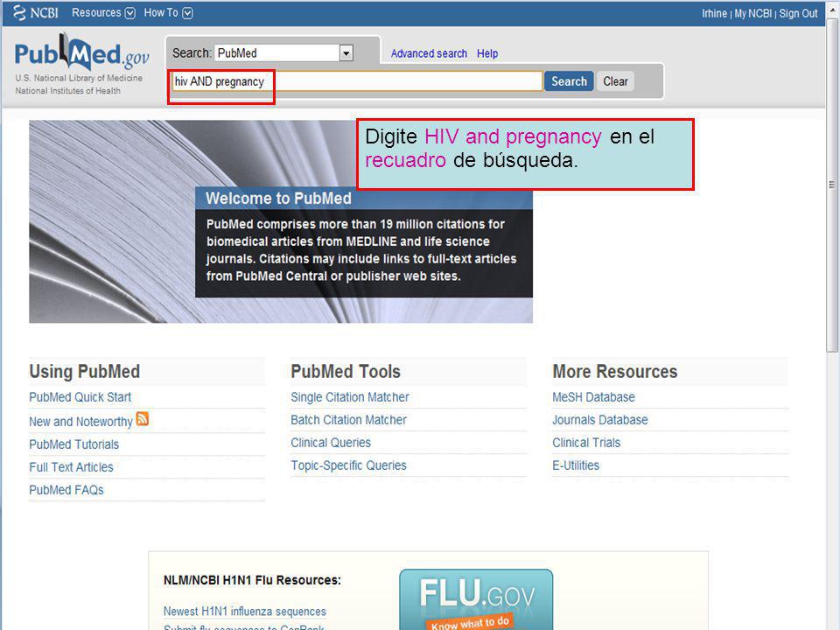
Task: Click the vertical page scrollbar thumb
Action: (832, 185)
